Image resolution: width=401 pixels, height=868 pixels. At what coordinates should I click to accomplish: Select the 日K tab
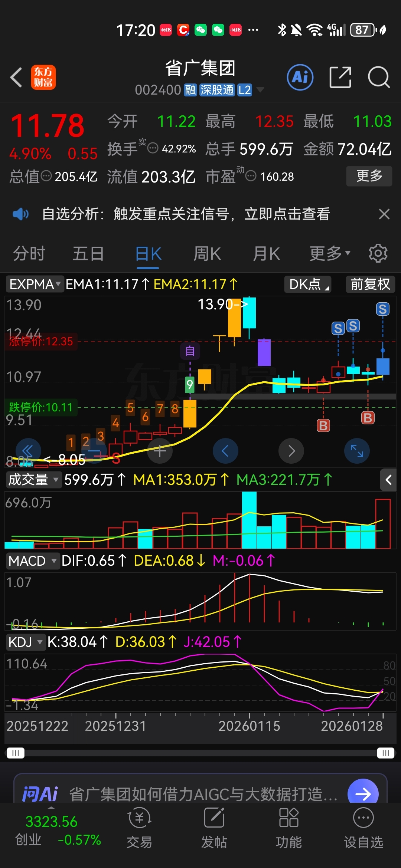coord(148,253)
